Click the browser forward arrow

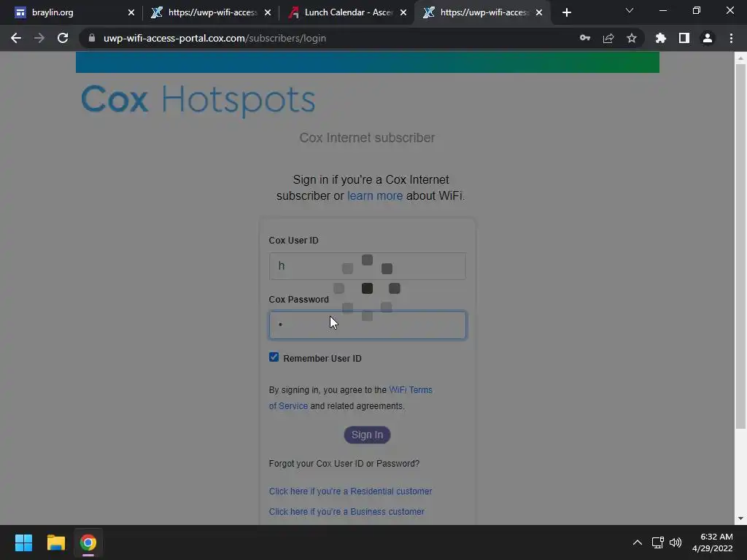click(x=39, y=38)
